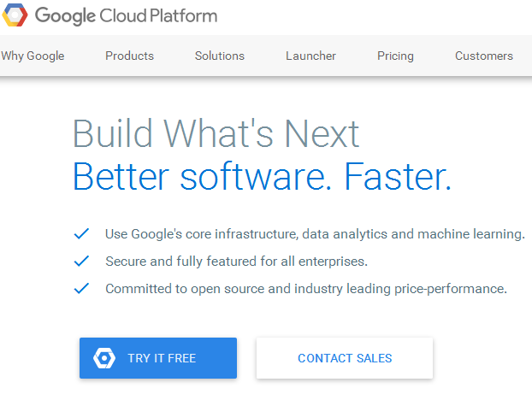Click the CONTACT SALES button
The height and width of the screenshot is (394, 532).
pos(345,358)
